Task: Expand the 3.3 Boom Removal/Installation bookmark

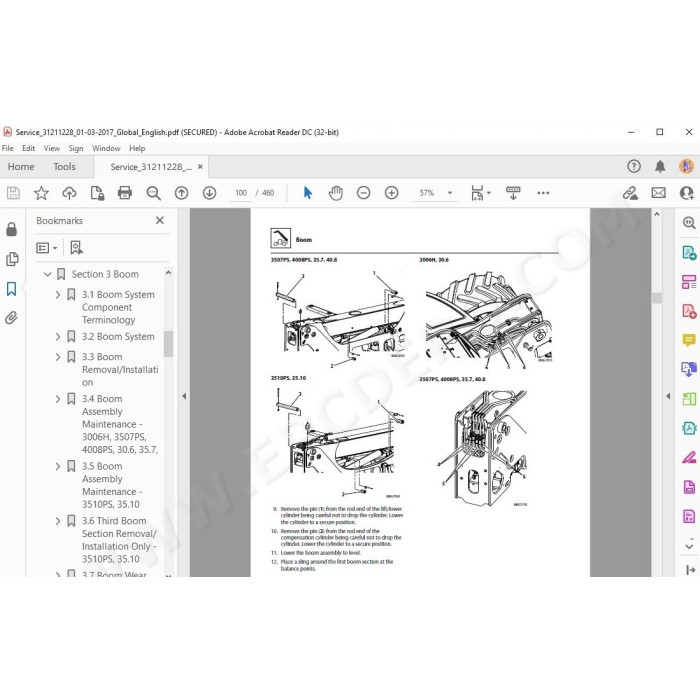Action: [58, 357]
